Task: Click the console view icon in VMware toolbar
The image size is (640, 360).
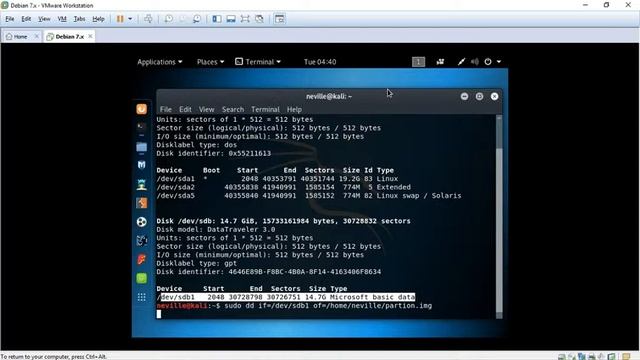Action: tap(280, 19)
